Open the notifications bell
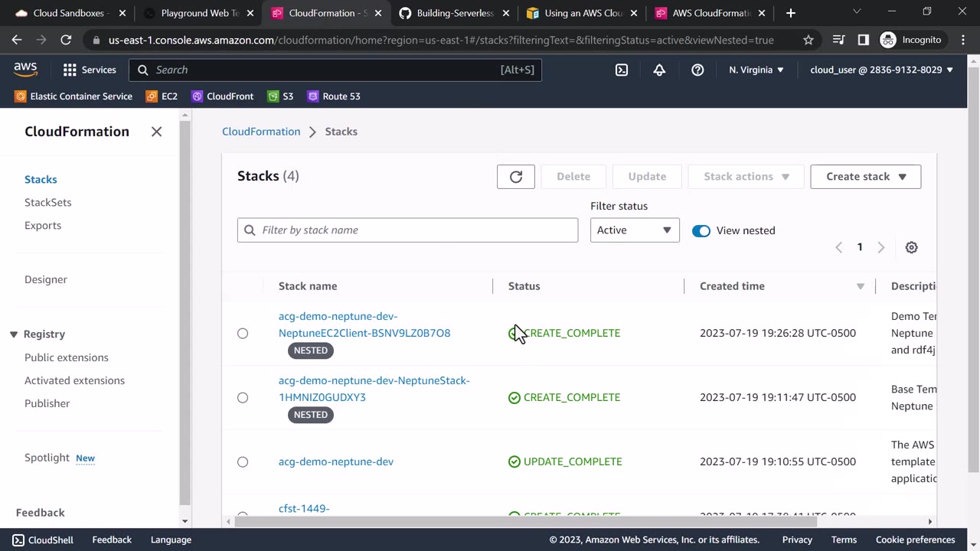Viewport: 980px width, 551px height. [x=659, y=70]
